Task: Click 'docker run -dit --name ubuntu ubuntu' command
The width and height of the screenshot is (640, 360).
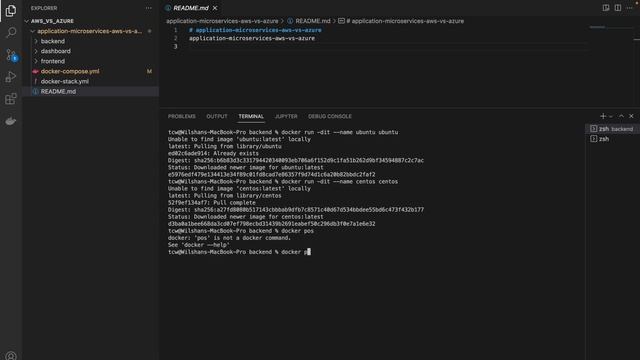Action: coord(340,132)
